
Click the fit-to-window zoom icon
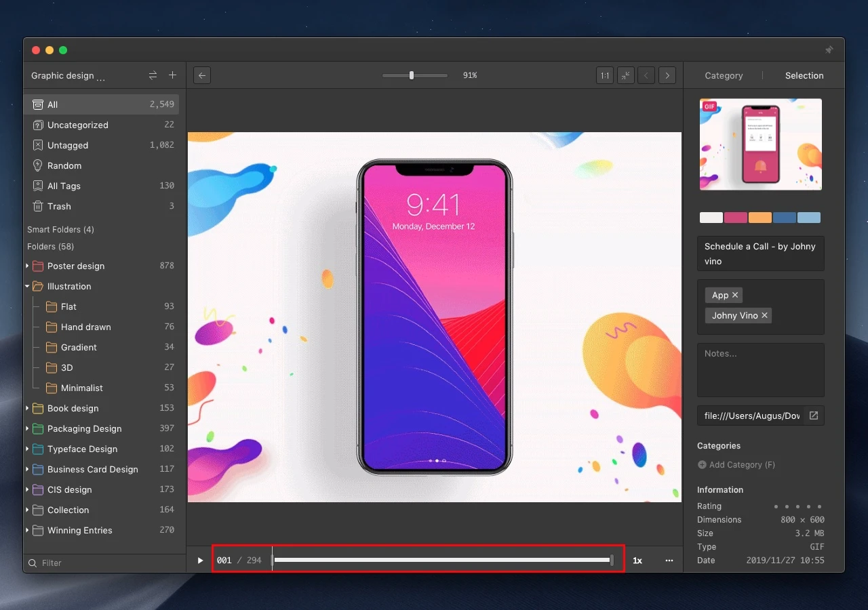coord(625,75)
